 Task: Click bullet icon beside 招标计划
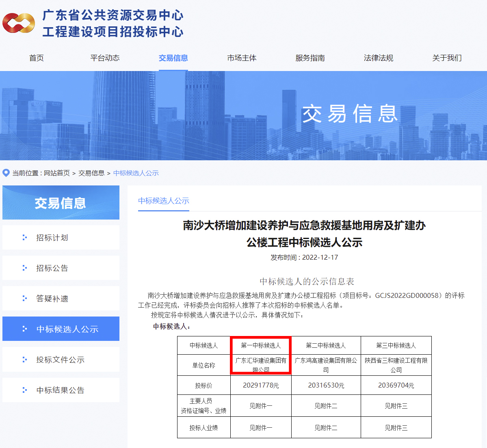[25, 237]
